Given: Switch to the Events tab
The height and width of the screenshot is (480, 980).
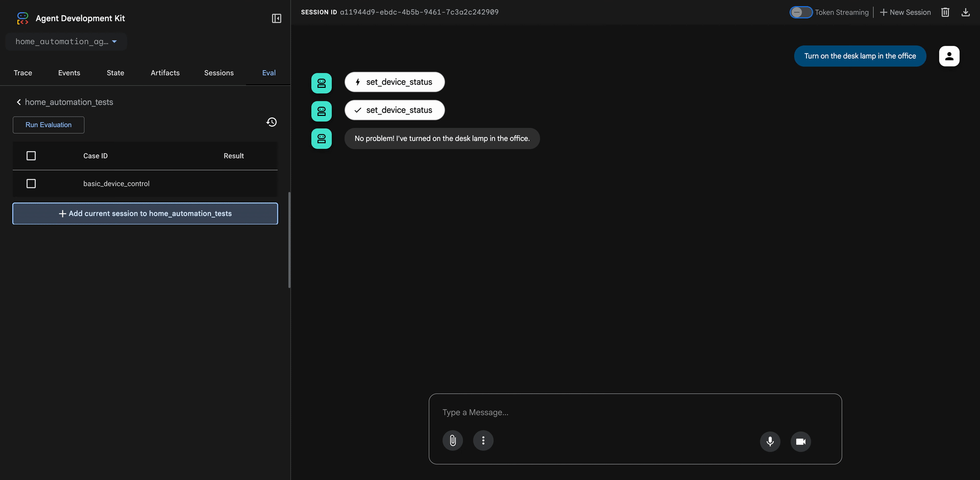Looking at the screenshot, I should tap(69, 73).
